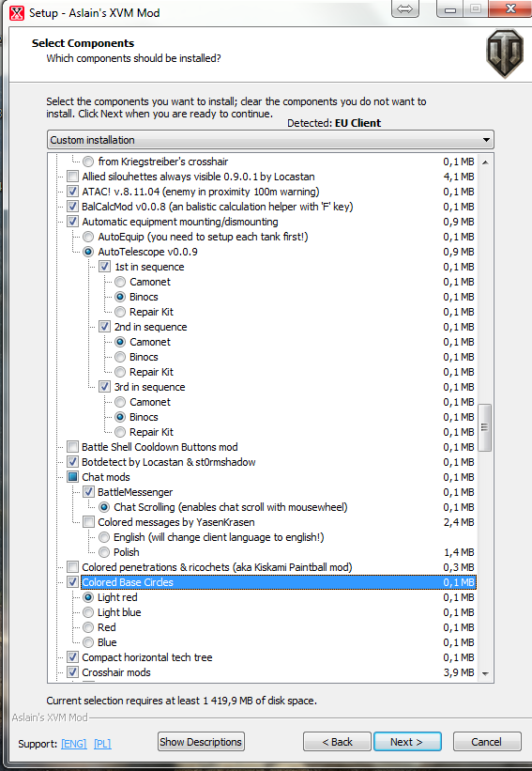Select the Colored Base Circles tree item

(279, 582)
